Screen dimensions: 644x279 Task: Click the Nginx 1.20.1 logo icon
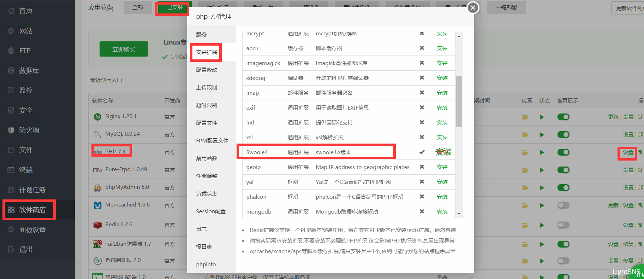(x=97, y=117)
